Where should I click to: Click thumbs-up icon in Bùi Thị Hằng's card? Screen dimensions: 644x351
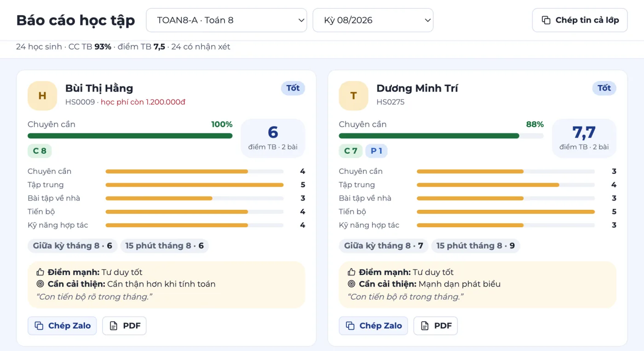pos(40,272)
